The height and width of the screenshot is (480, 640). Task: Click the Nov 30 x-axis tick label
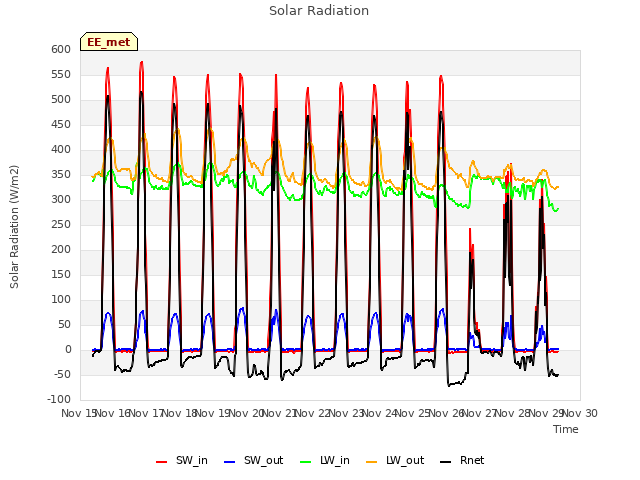pos(580,414)
